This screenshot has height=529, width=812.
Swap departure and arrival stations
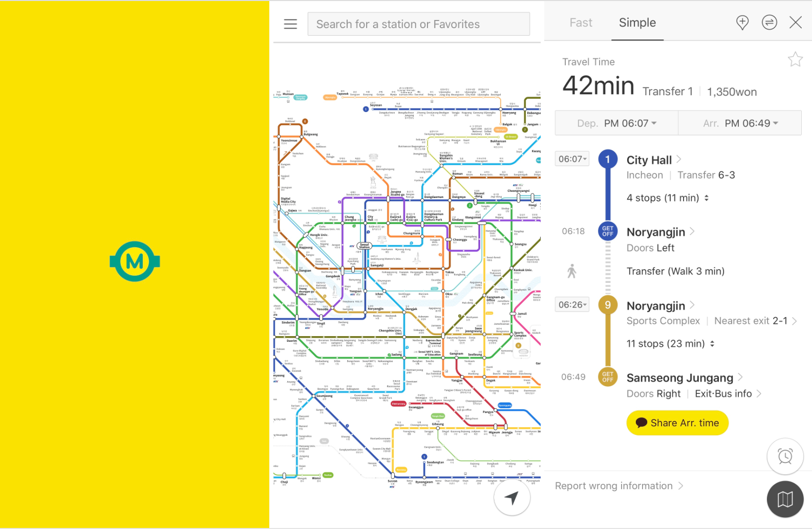tap(769, 23)
